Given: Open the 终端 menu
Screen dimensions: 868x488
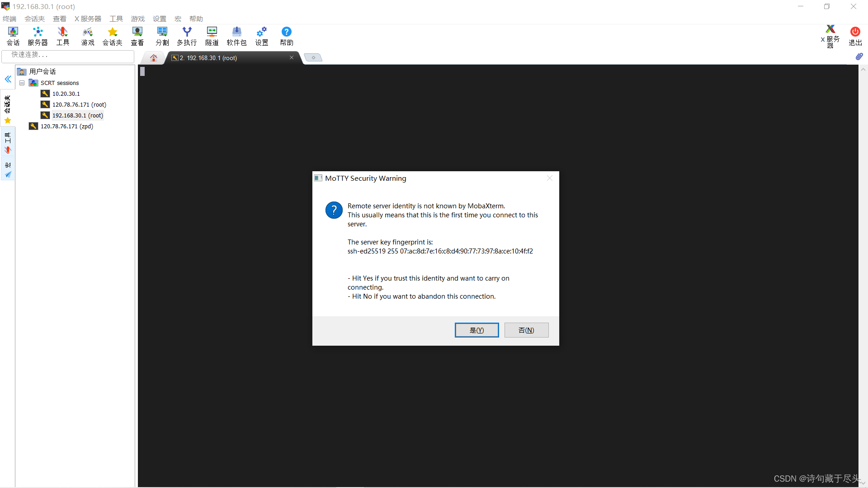Looking at the screenshot, I should [x=9, y=19].
